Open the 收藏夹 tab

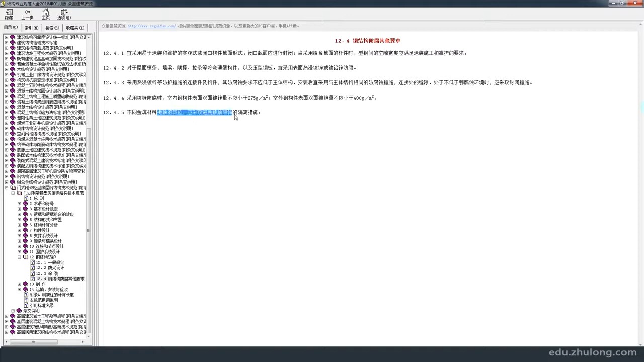coord(74,28)
